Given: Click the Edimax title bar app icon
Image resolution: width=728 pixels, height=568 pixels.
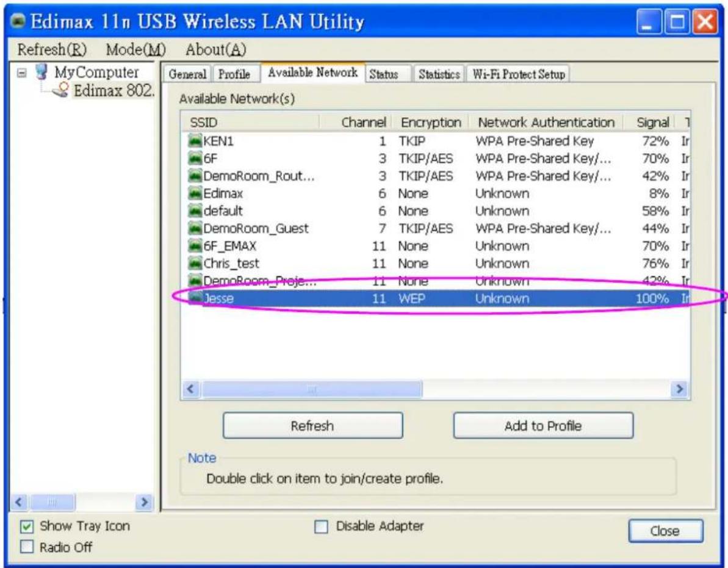Looking at the screenshot, I should (18, 21).
